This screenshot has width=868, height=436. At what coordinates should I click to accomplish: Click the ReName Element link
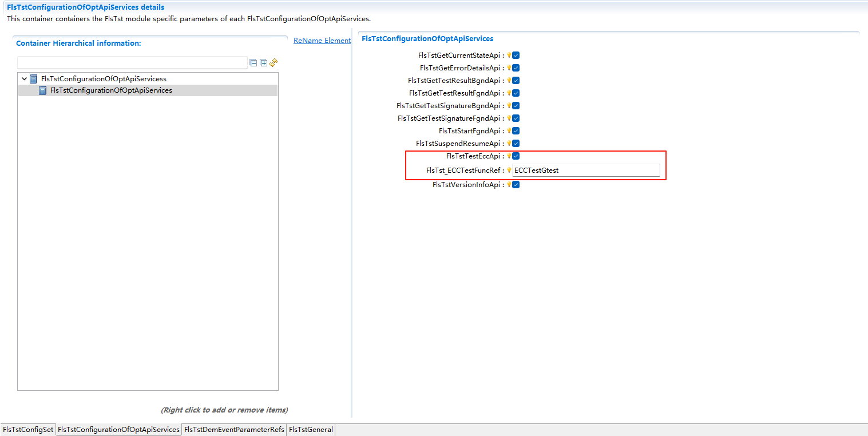[322, 40]
